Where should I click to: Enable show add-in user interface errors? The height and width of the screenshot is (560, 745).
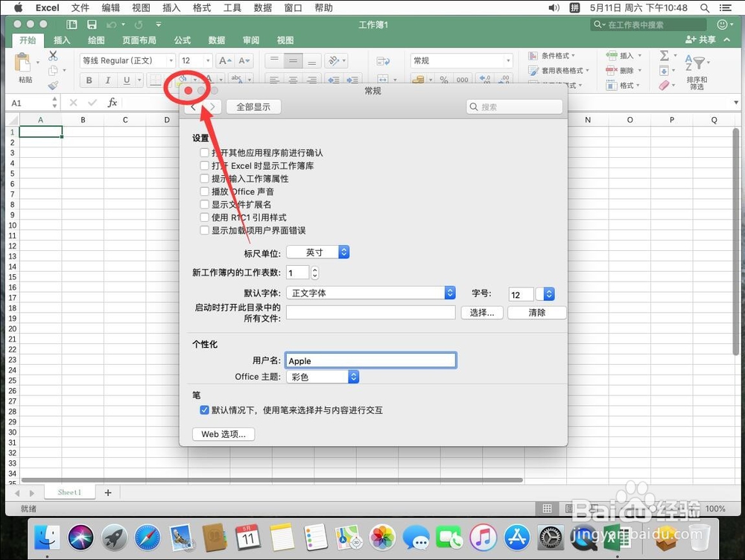pos(204,230)
